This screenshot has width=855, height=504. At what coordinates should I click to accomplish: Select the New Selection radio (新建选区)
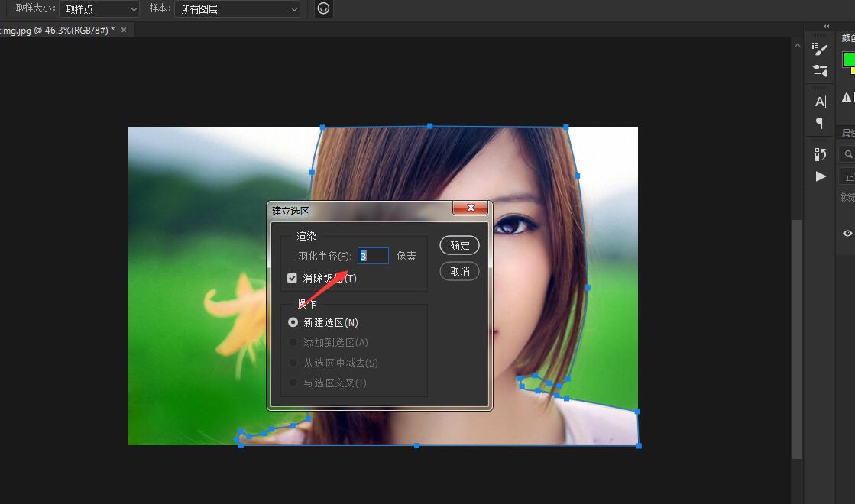click(x=293, y=322)
